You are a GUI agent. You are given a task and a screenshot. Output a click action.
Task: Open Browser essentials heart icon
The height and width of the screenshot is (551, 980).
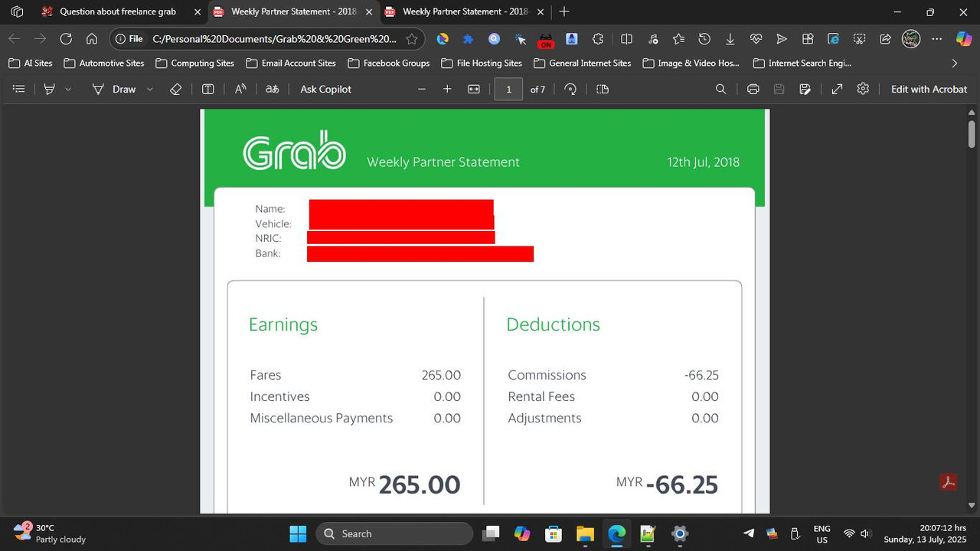click(x=756, y=39)
